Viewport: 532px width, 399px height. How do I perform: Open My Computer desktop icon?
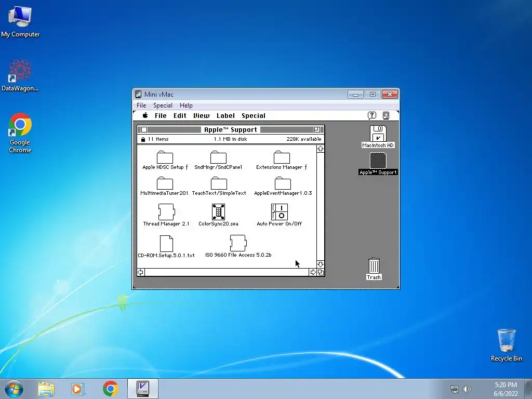pos(20,21)
